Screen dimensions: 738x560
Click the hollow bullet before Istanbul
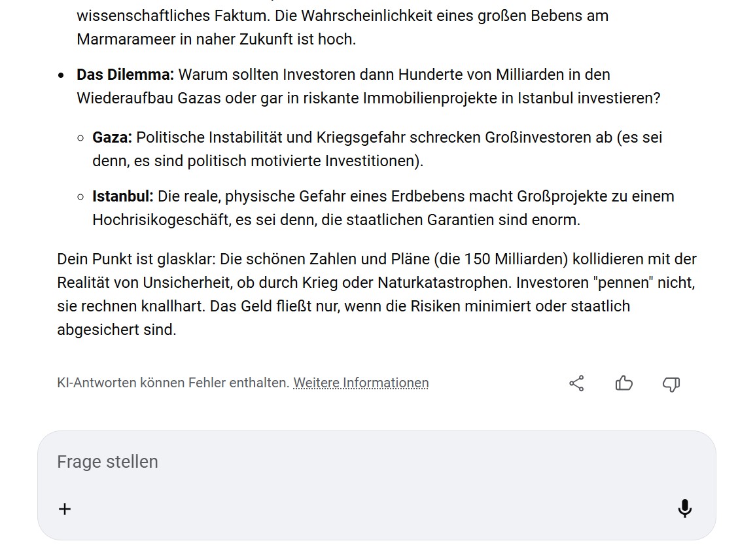[80, 197]
